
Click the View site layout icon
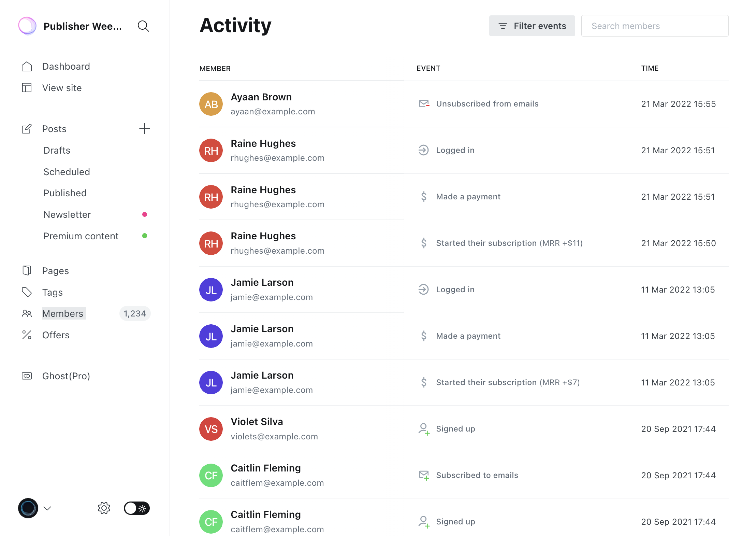point(27,88)
